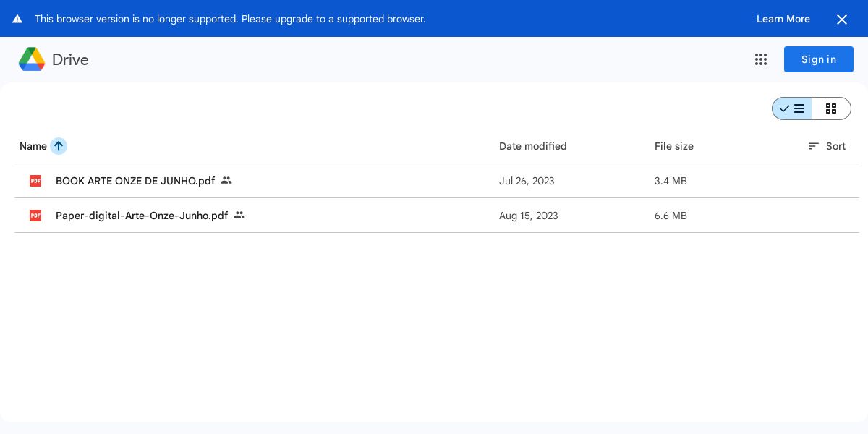Viewport: 868px width, 434px height.
Task: Open the BOOK ARTE ONZE DE JUNHO.pdf file
Action: point(135,181)
